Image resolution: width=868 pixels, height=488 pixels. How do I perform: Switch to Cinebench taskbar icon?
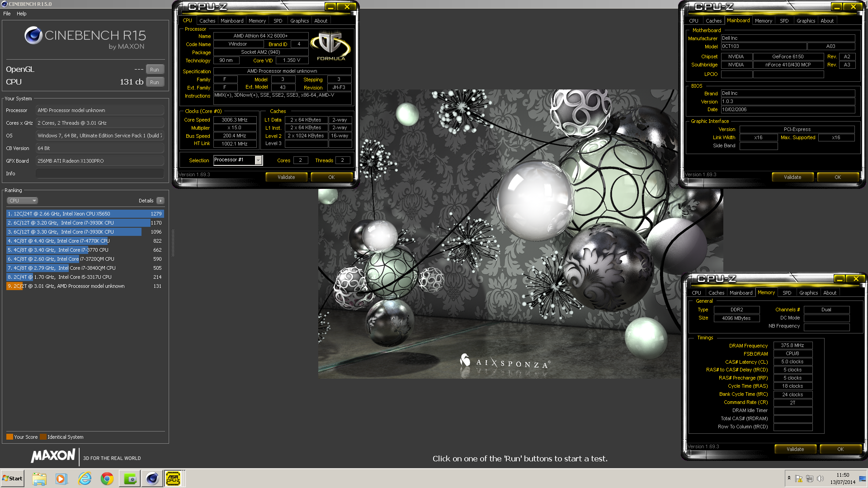coord(152,479)
